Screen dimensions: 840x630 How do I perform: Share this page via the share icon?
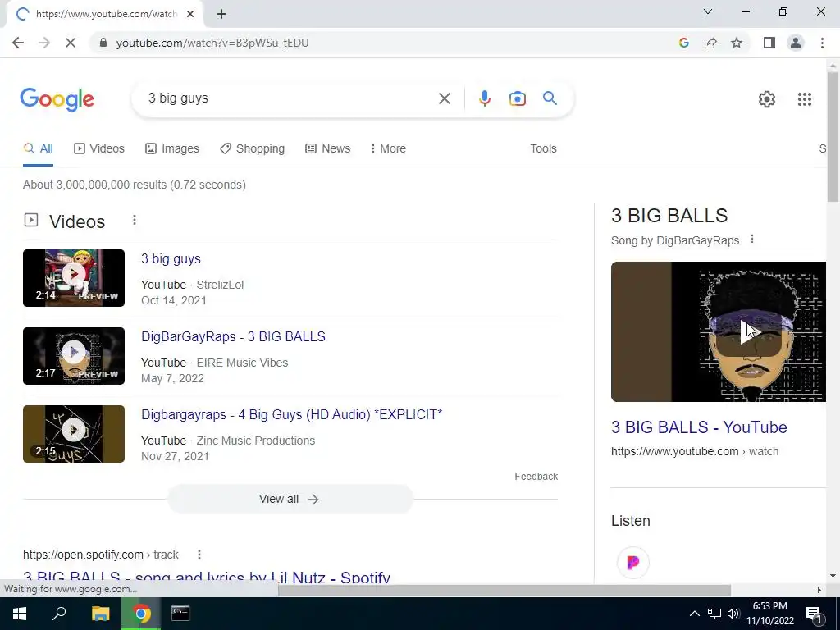point(710,43)
